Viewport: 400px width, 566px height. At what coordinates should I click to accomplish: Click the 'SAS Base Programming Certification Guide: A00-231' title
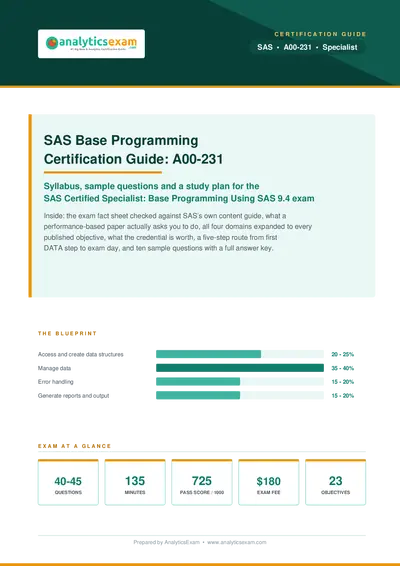[x=133, y=149]
